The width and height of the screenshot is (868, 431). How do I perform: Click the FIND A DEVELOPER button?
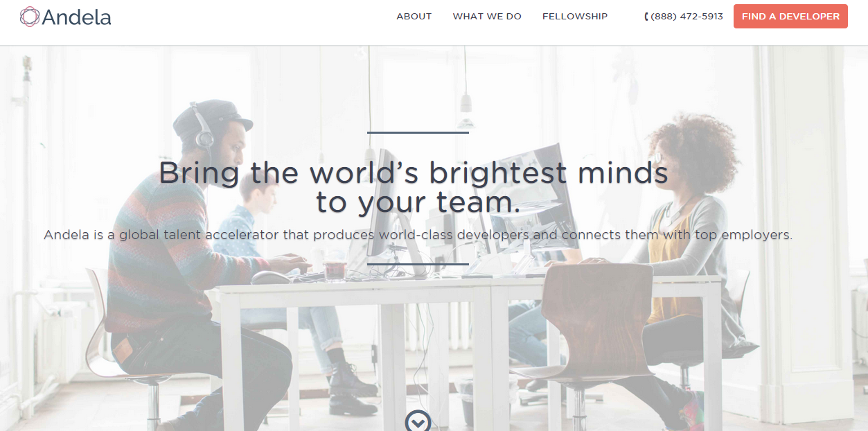[x=790, y=16]
